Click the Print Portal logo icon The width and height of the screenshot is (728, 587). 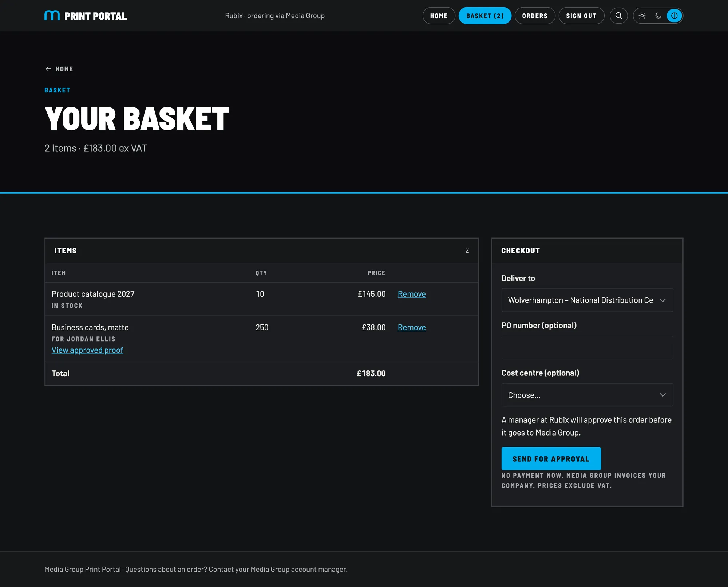pyautogui.click(x=52, y=16)
